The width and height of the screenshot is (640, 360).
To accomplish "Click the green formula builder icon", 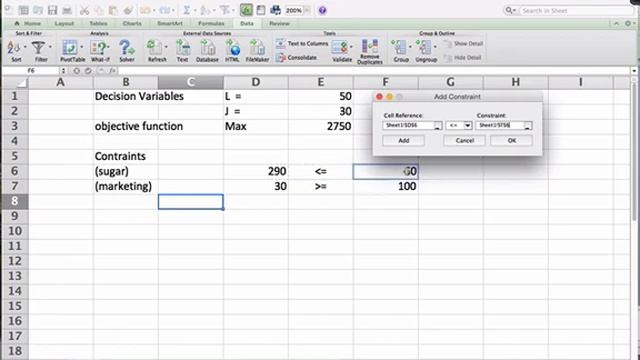I will point(246,11).
